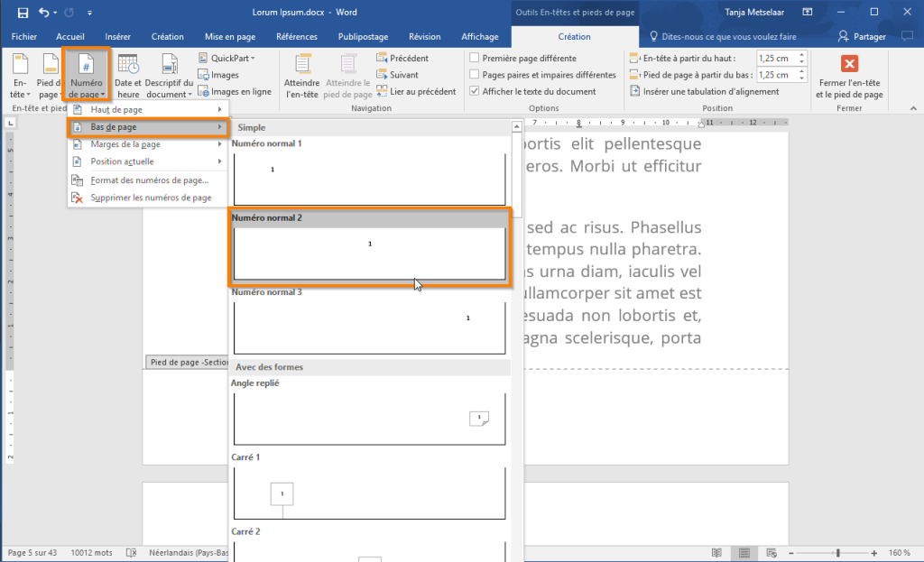The width and height of the screenshot is (924, 562).
Task: Click the Undo arrow icon
Action: [44, 13]
